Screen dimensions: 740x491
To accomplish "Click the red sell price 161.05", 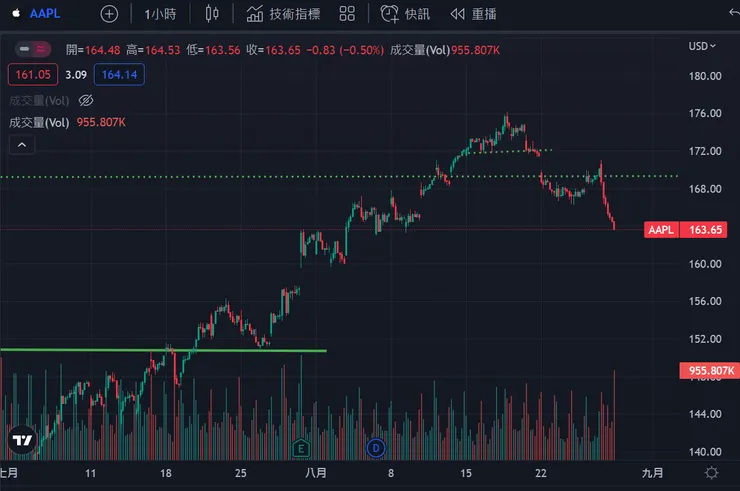I will (30, 73).
